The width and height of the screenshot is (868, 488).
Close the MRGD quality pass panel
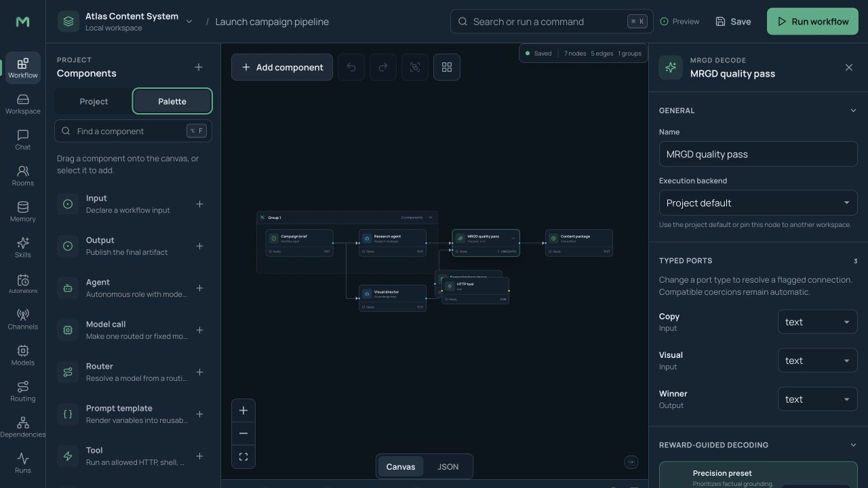[849, 67]
